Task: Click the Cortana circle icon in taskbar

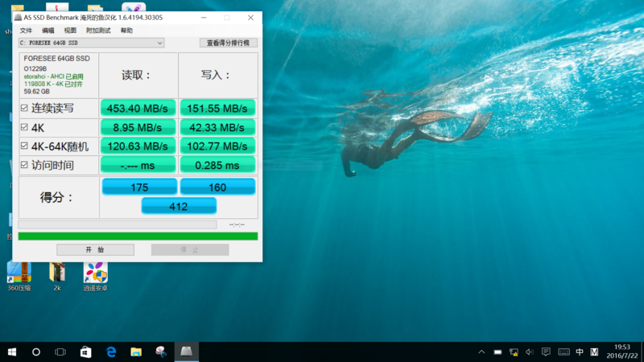Action: click(36, 352)
